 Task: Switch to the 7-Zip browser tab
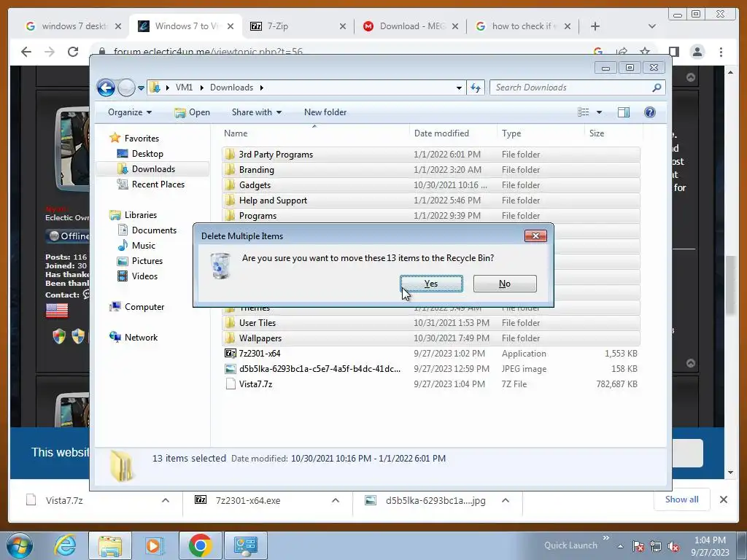coord(298,26)
